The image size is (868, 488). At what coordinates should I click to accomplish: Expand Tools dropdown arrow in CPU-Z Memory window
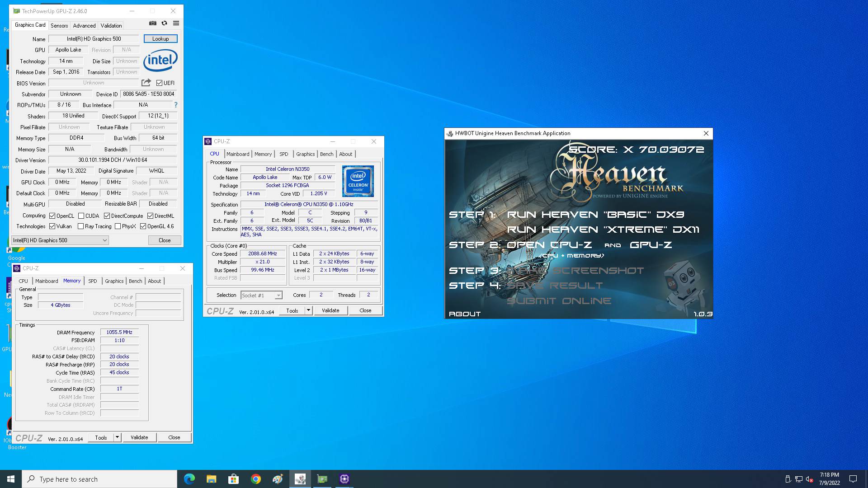coord(117,437)
